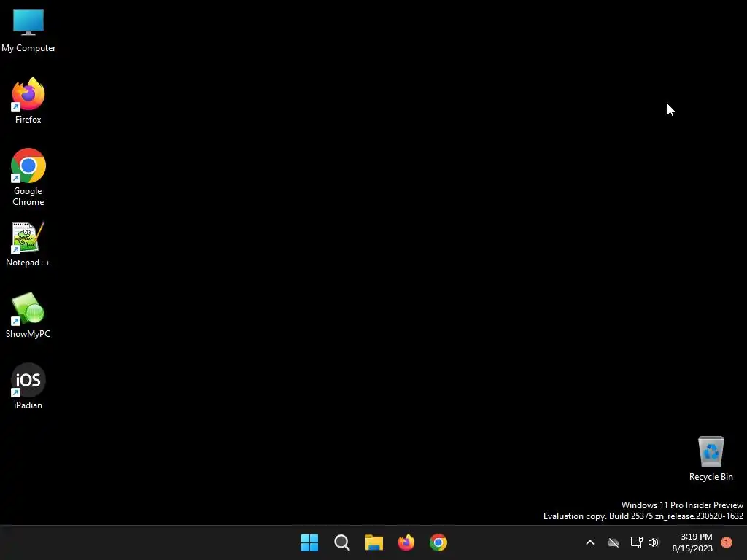Open the Windows Start menu
747x560 pixels.
309,542
